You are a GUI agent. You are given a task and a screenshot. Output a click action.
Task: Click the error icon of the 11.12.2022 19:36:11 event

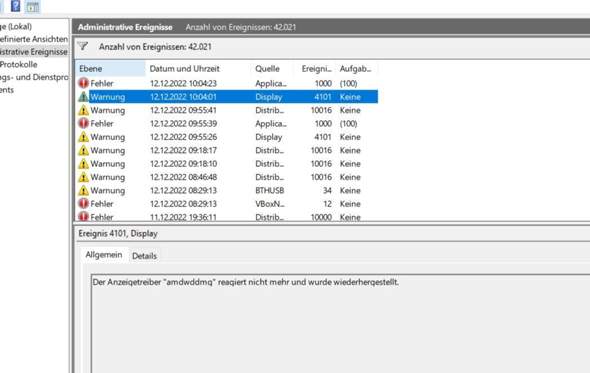tap(84, 217)
